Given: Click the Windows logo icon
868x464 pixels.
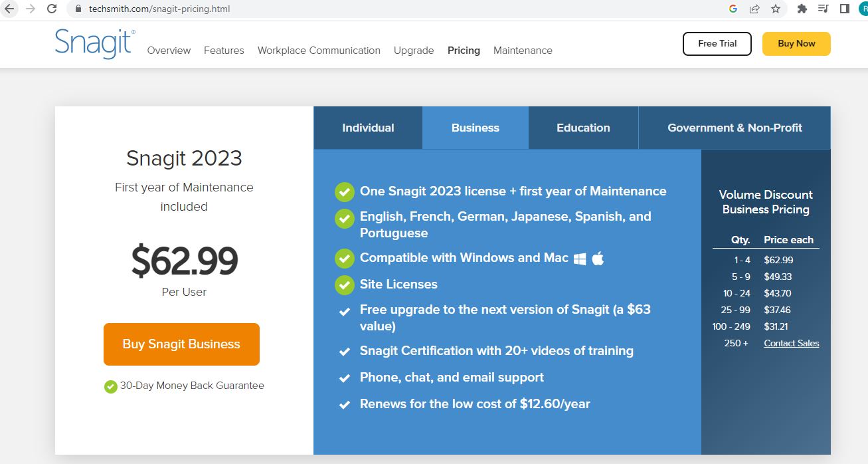Looking at the screenshot, I should point(580,259).
